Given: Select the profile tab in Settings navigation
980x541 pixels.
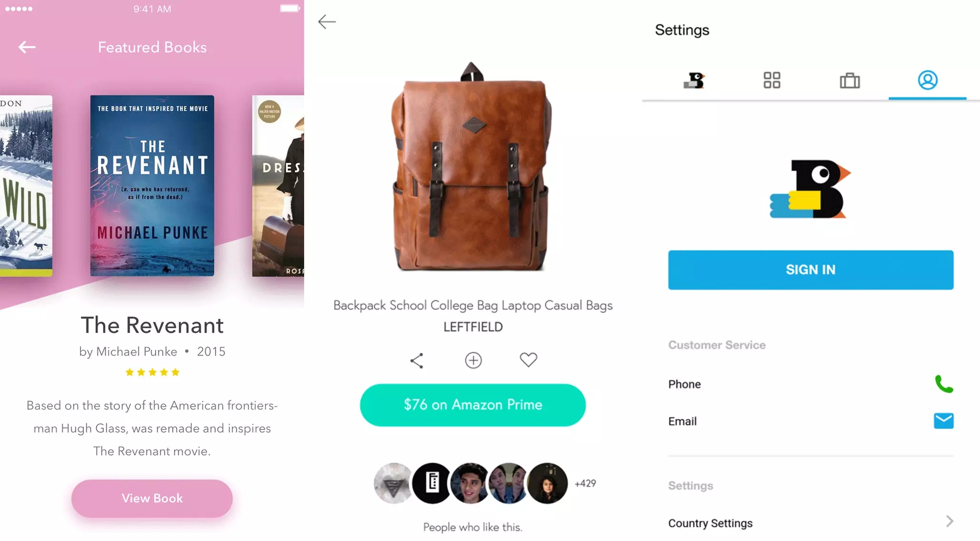Looking at the screenshot, I should [x=927, y=80].
